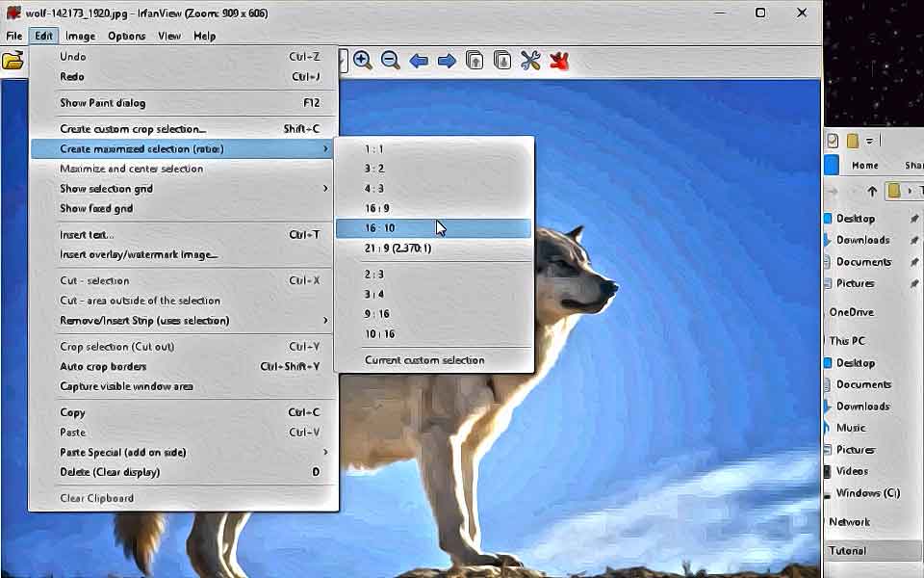Click the Properties checkmark icon in Explorer title bar
The image size is (924, 578).
pyautogui.click(x=832, y=141)
